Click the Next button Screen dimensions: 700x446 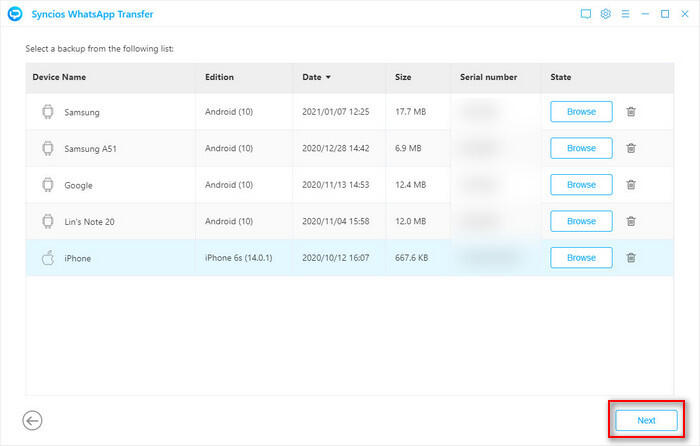click(646, 420)
